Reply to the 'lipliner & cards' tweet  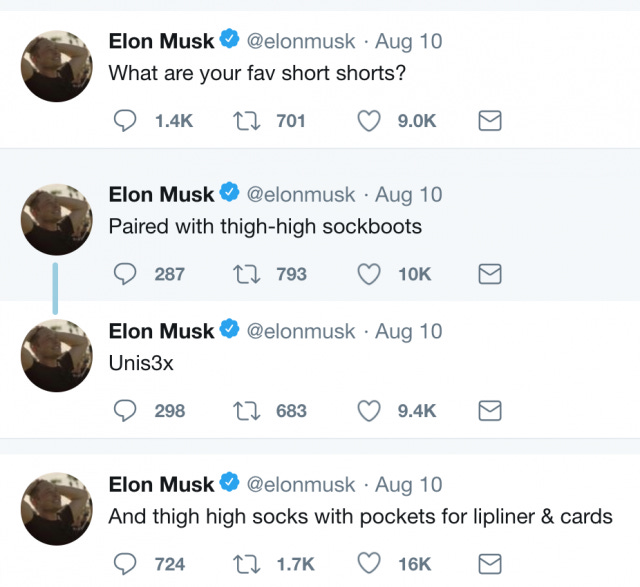pos(124,565)
